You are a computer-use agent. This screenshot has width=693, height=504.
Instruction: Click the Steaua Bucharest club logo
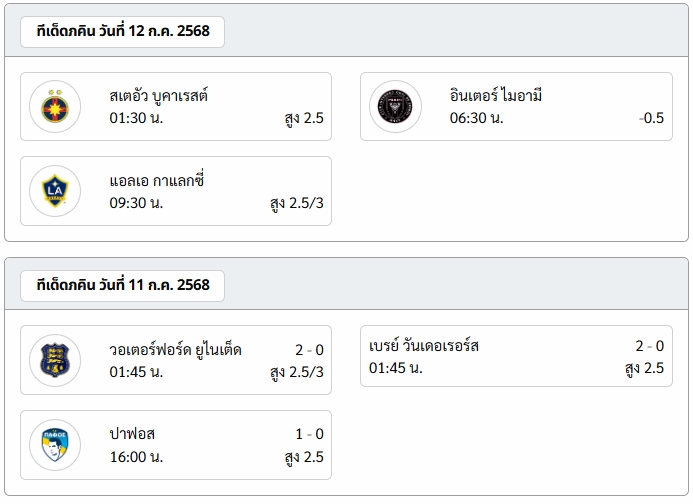[55, 107]
